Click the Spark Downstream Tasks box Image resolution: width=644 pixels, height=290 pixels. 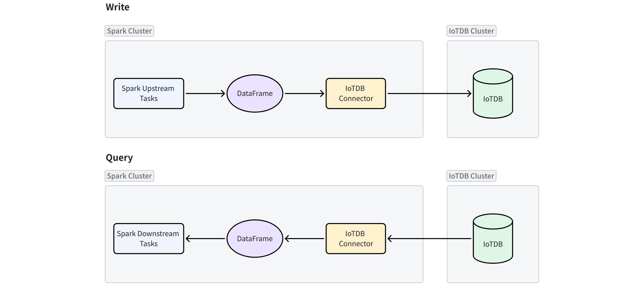[149, 239]
